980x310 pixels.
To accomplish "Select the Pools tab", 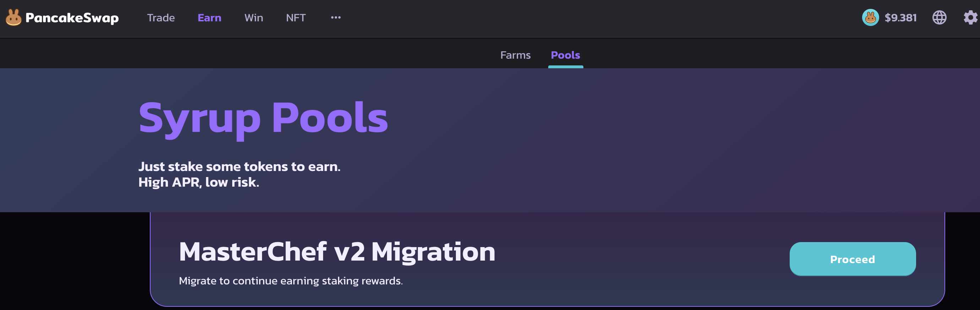I will (x=565, y=55).
